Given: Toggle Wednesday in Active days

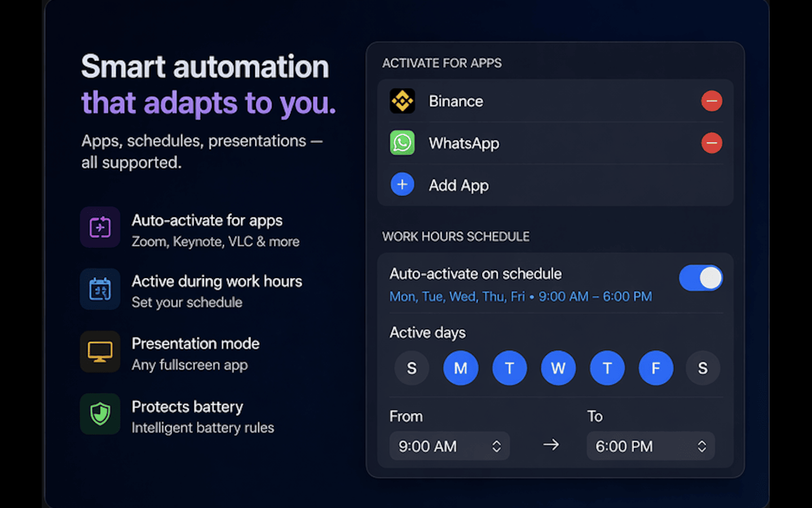Looking at the screenshot, I should click(x=558, y=368).
